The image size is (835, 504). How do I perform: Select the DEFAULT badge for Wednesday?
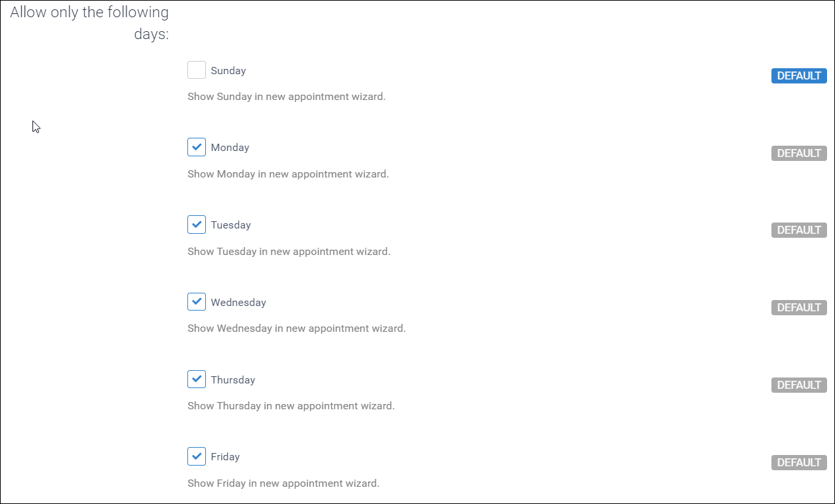[x=799, y=307]
